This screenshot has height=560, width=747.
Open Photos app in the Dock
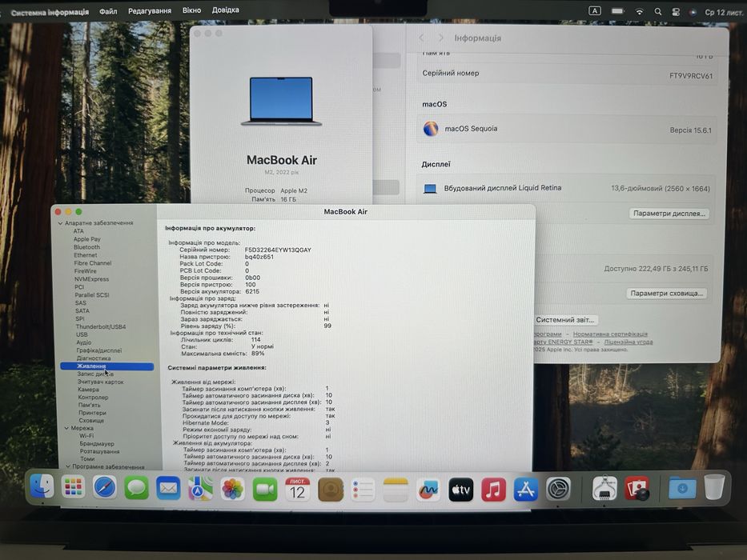[x=232, y=490]
